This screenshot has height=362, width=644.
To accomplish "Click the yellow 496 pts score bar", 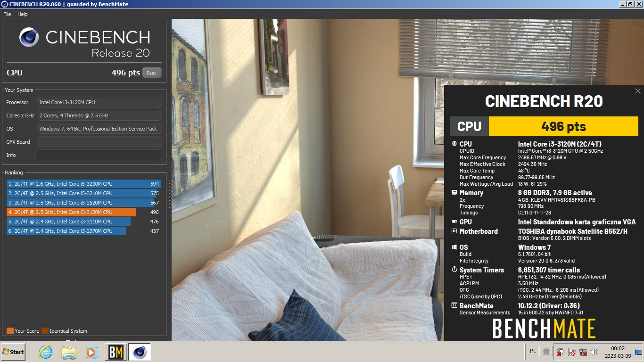I will (x=563, y=126).
